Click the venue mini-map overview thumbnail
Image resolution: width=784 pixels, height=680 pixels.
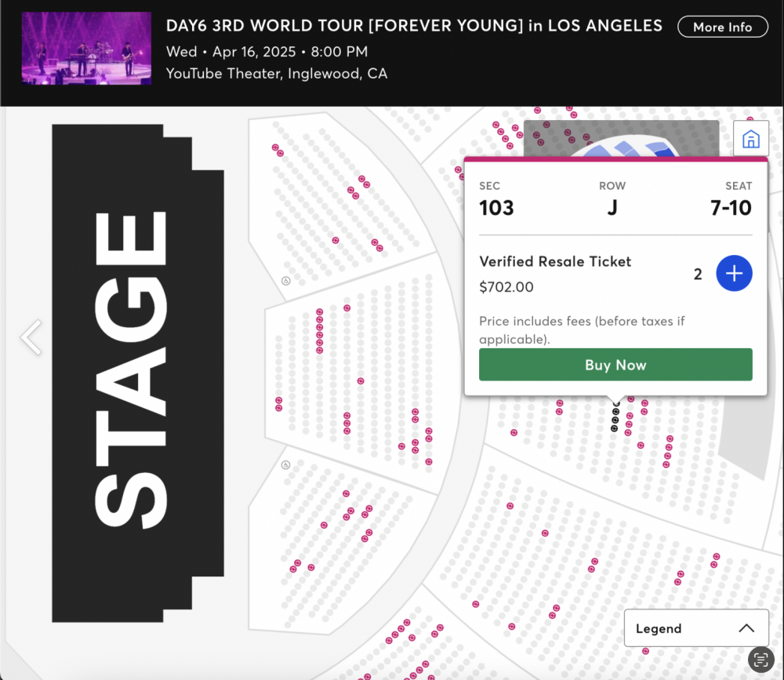click(x=621, y=139)
